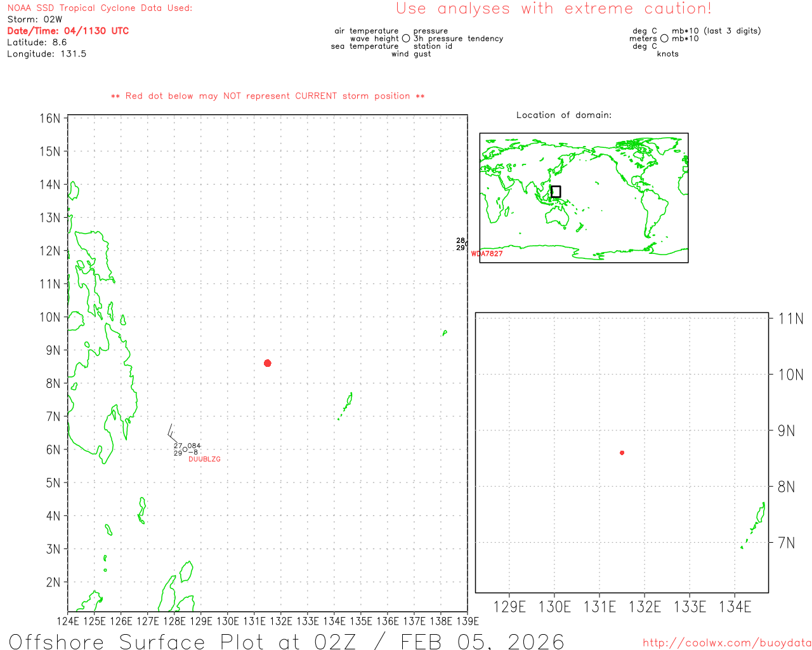Click the units legend circle beside meters
This screenshot has height=650, width=812.
(664, 39)
